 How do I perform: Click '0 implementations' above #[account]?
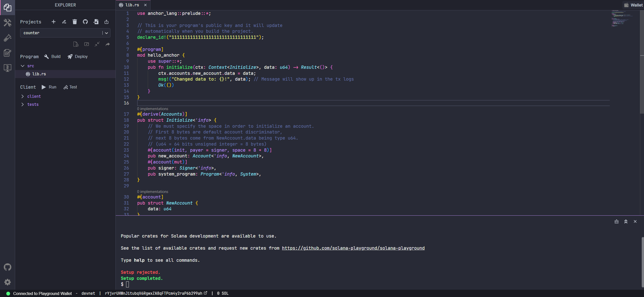click(153, 192)
